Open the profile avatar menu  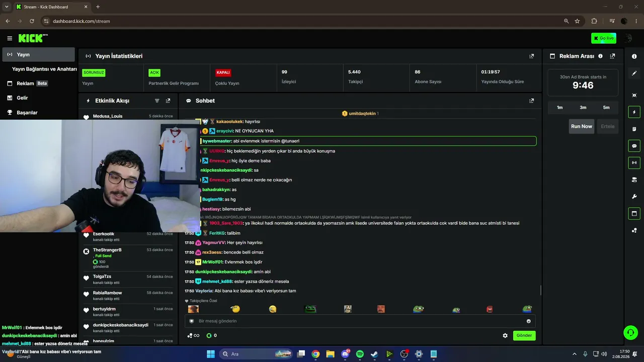628,38
